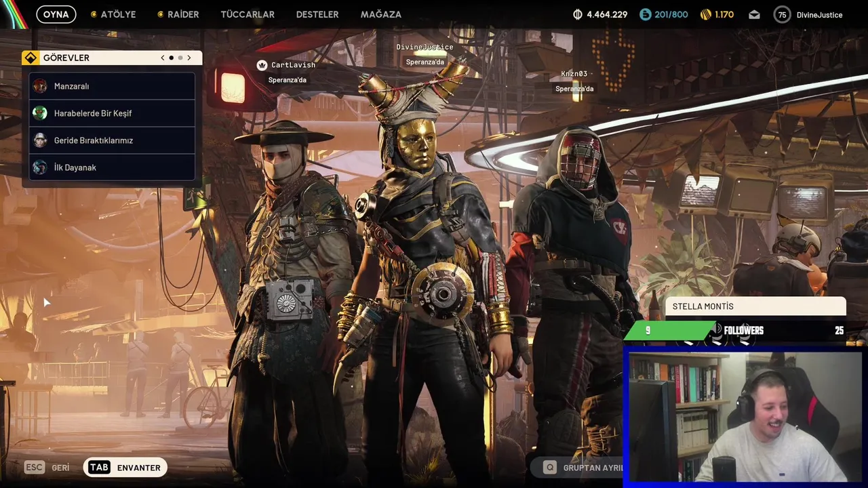Image resolution: width=868 pixels, height=488 pixels.
Task: Click the coin currency icon beside 4.464.229
Action: pos(578,14)
